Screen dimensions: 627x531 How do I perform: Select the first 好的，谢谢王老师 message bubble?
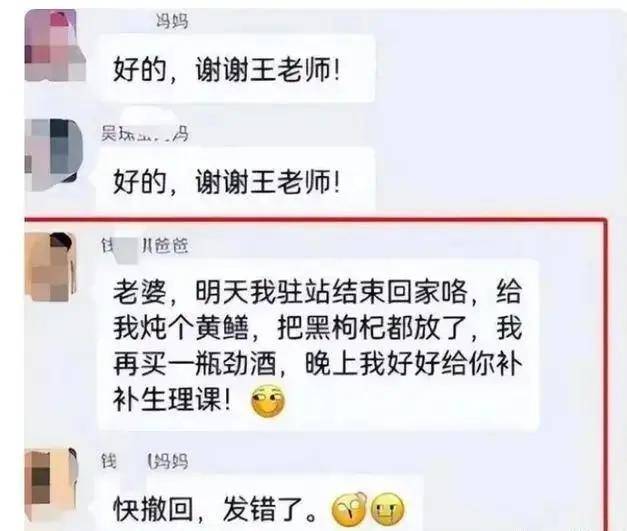236,68
